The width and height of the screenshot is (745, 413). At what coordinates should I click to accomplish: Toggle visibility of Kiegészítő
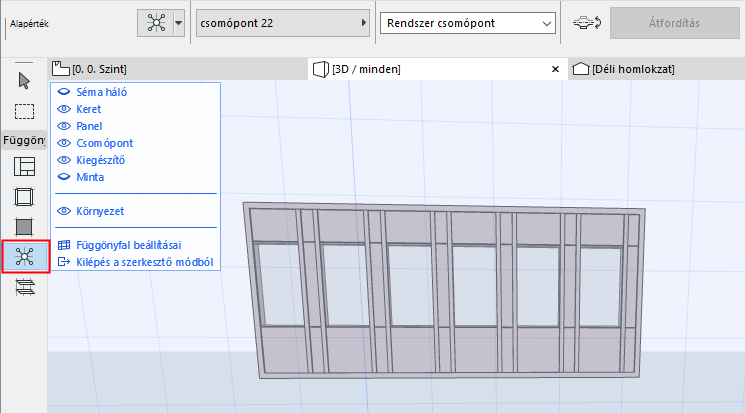(64, 160)
